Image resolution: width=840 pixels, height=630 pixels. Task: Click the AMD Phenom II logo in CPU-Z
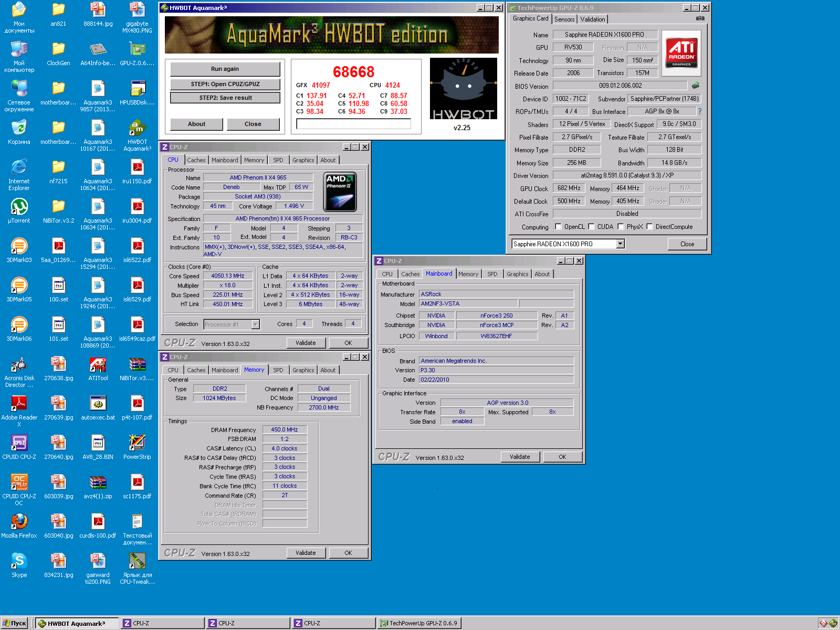click(340, 192)
